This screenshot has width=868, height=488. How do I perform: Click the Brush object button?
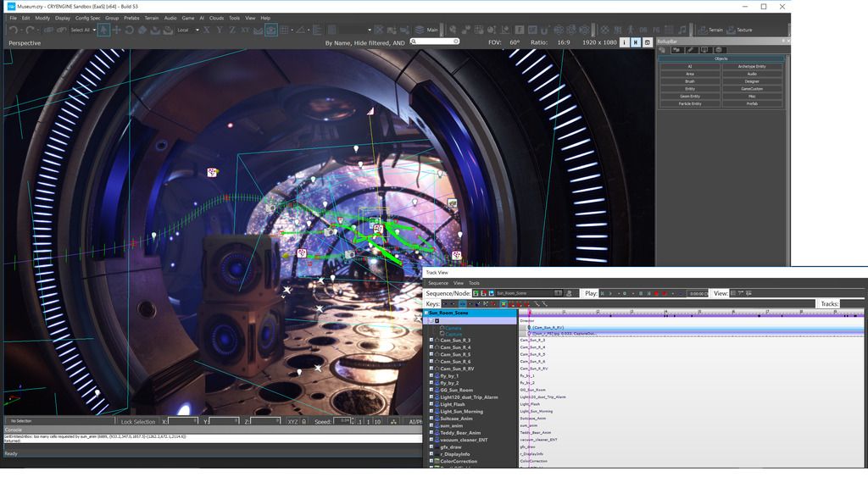click(x=690, y=81)
